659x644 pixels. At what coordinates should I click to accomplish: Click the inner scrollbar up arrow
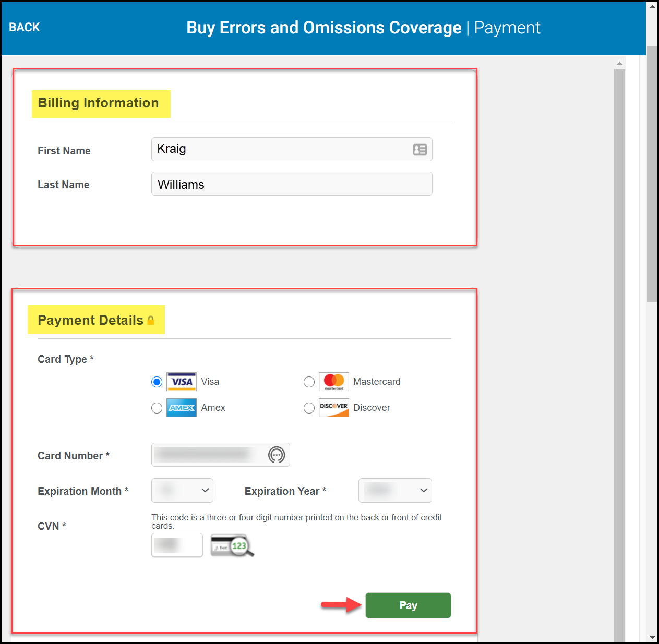point(619,63)
